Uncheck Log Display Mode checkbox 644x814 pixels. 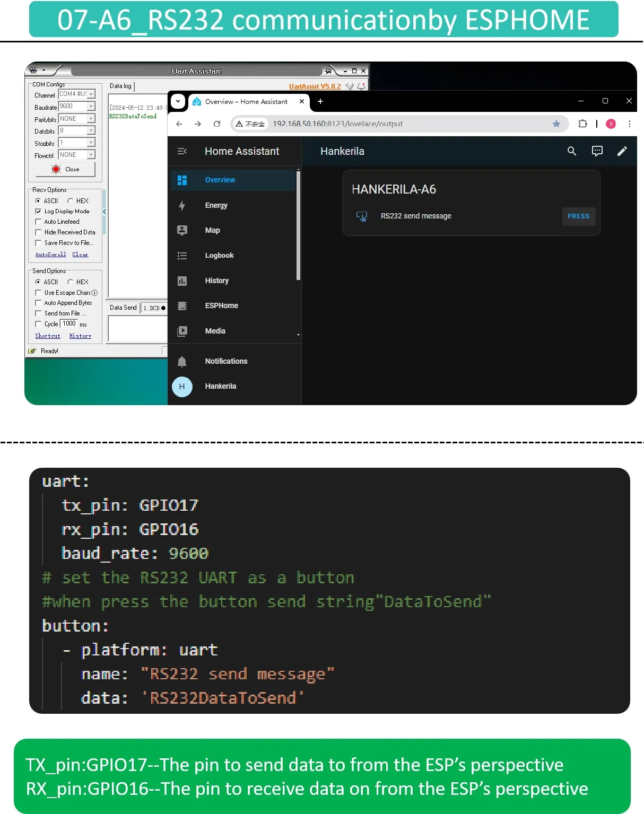(x=38, y=211)
